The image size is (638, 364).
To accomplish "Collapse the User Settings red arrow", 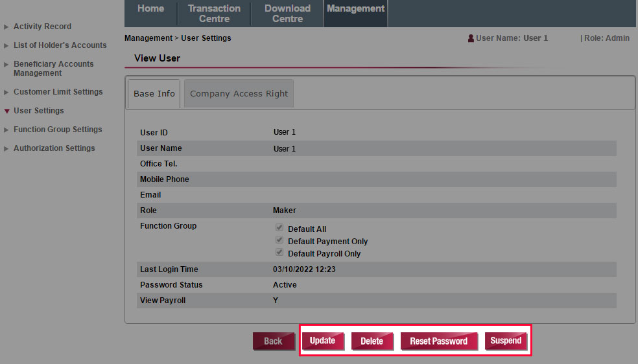I will point(6,111).
